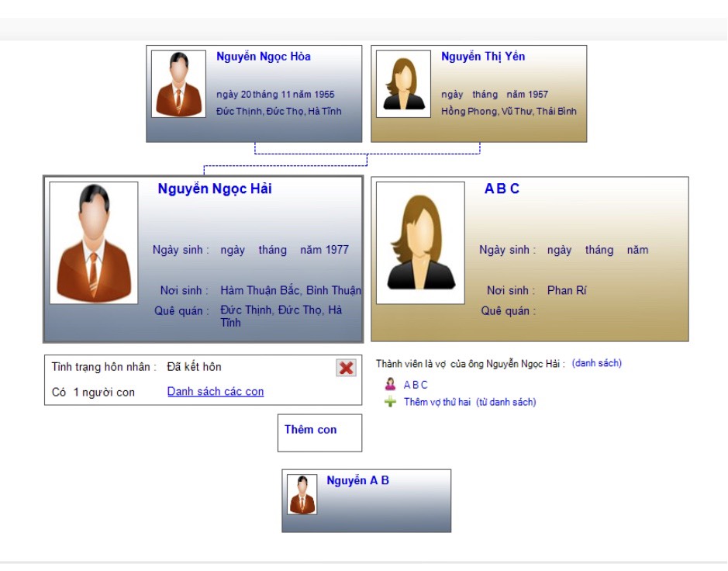Click the (từ danh sách) link
This screenshot has height=571, width=728.
point(506,402)
